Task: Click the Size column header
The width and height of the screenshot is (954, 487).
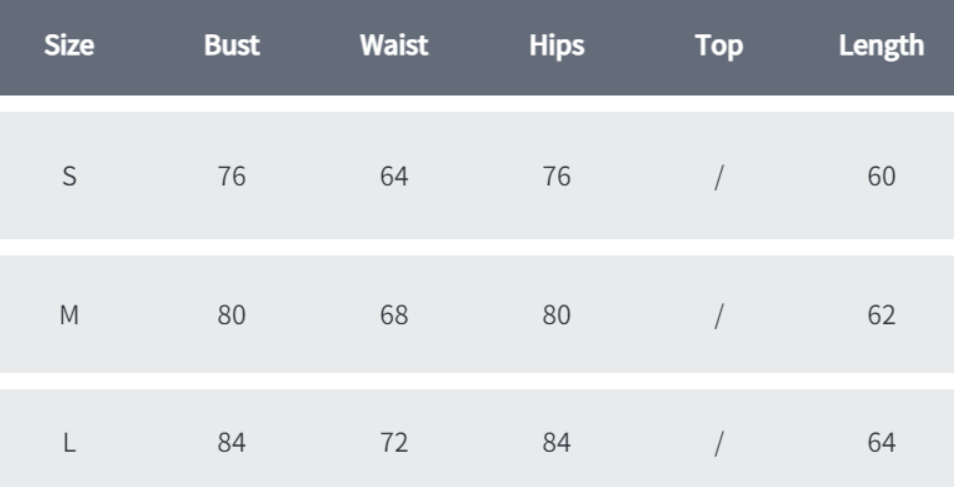Action: 69,45
